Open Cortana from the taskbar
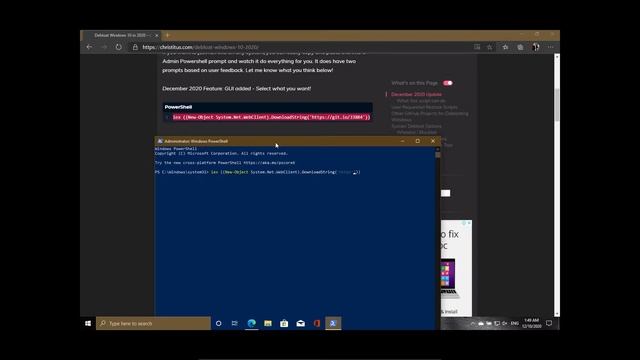 (218, 323)
